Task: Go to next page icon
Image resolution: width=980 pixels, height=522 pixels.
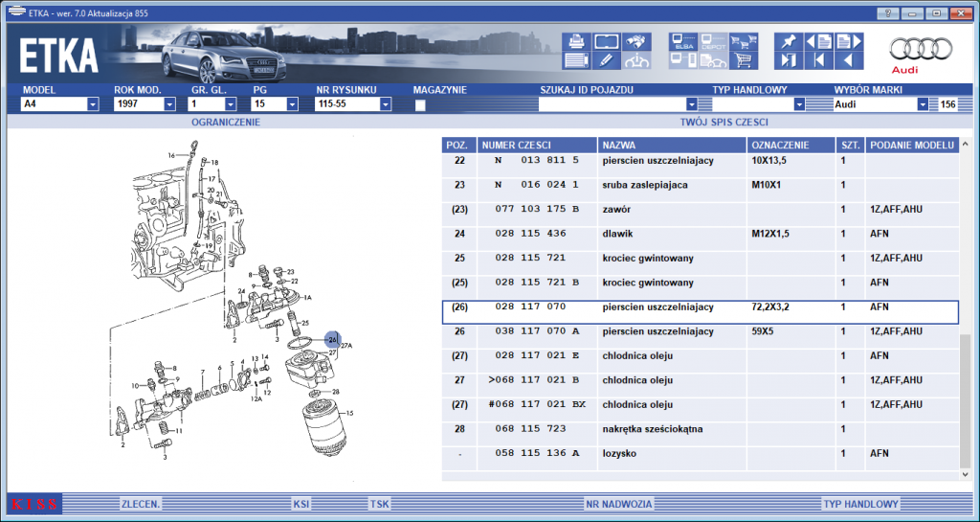Action: click(849, 42)
